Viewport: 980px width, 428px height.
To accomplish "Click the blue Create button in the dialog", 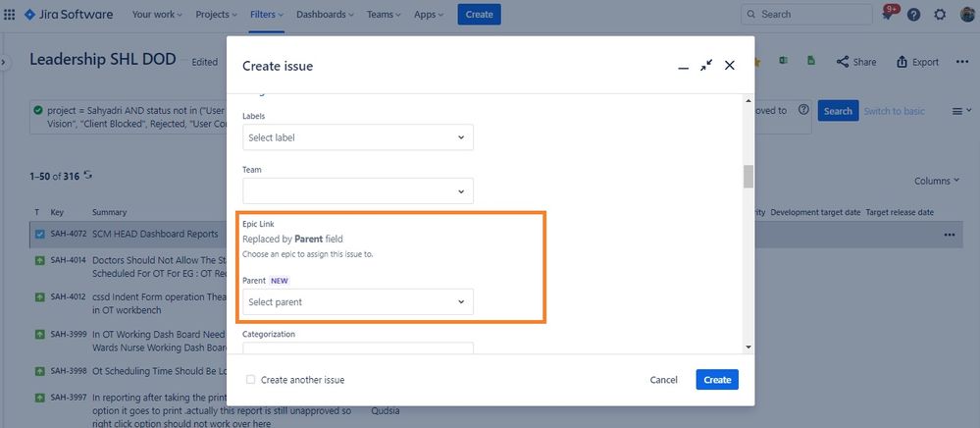I will point(717,379).
